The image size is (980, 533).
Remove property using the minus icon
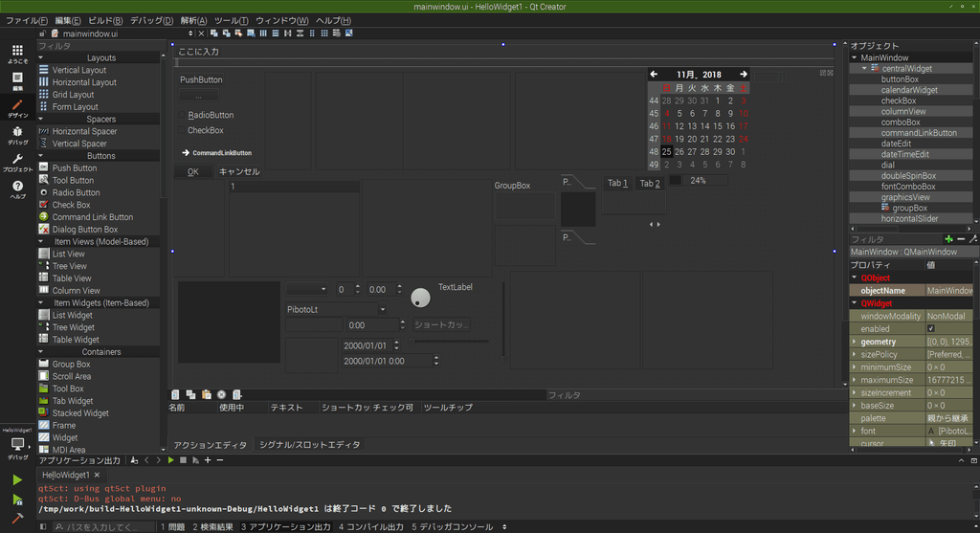[x=961, y=239]
